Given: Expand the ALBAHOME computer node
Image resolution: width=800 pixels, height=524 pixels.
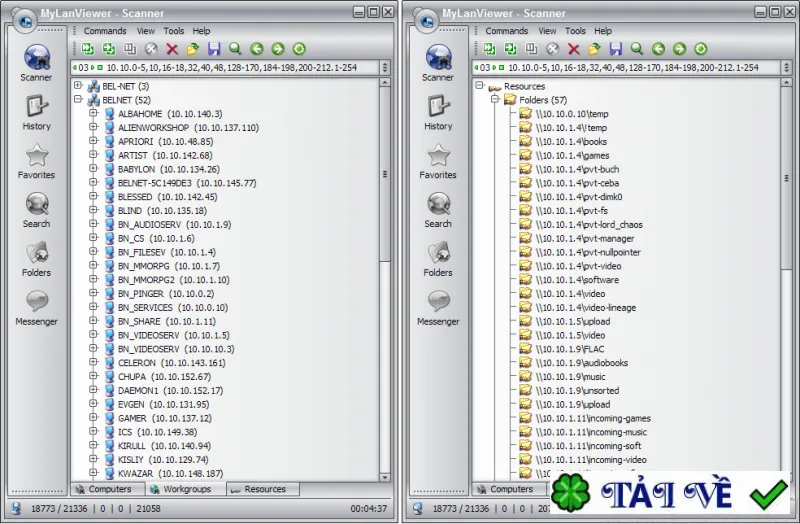Looking at the screenshot, I should point(93,113).
